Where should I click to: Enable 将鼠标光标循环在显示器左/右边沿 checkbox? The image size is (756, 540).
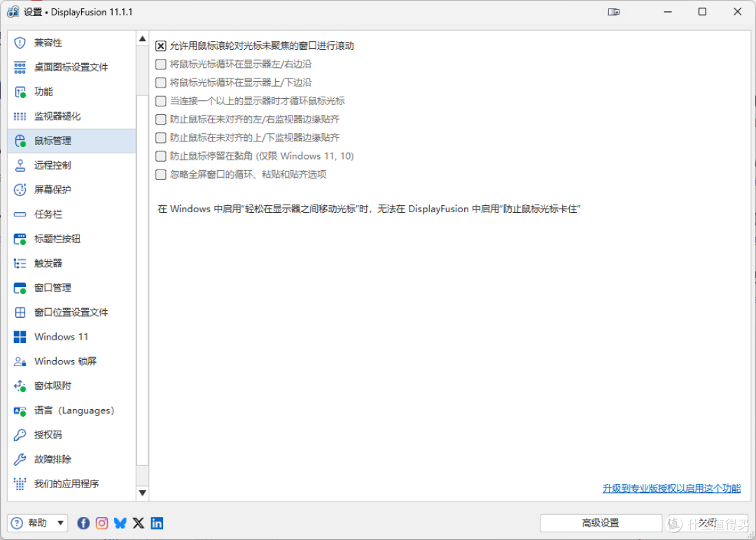pos(161,64)
